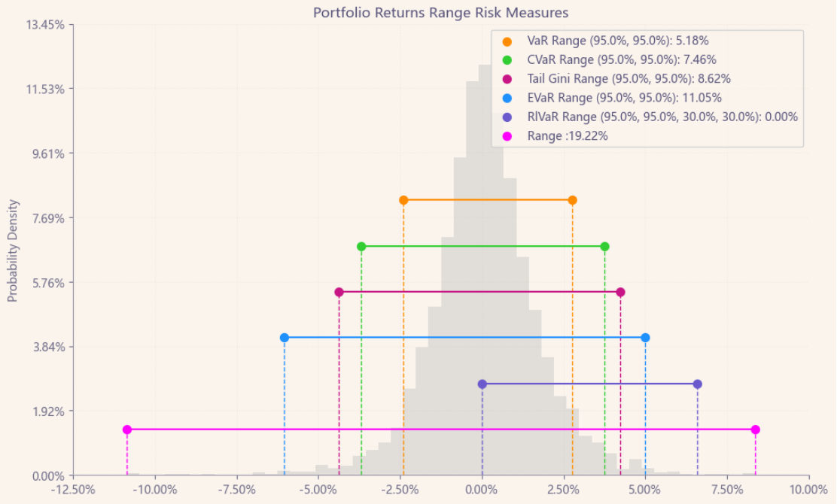Click the right endpoint of the purple RlVaR line
Screen dimensions: 837x504
(x=698, y=384)
